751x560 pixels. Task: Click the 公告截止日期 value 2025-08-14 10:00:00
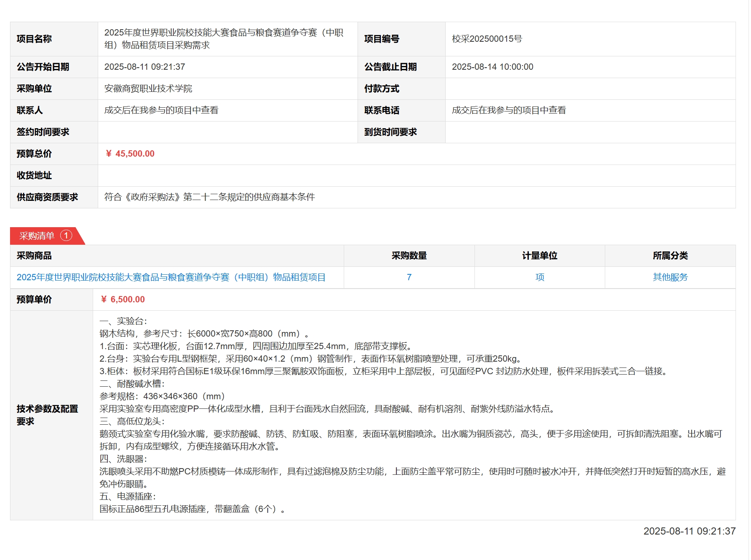click(492, 67)
